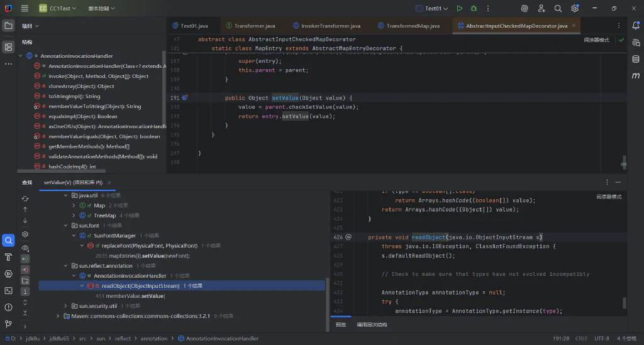Open the Notifications bell panel
644x345 pixels.
click(636, 25)
